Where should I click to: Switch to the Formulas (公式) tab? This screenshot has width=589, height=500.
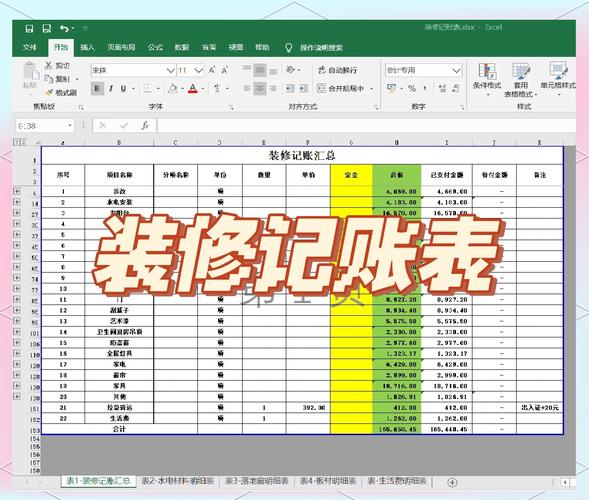coord(155,47)
